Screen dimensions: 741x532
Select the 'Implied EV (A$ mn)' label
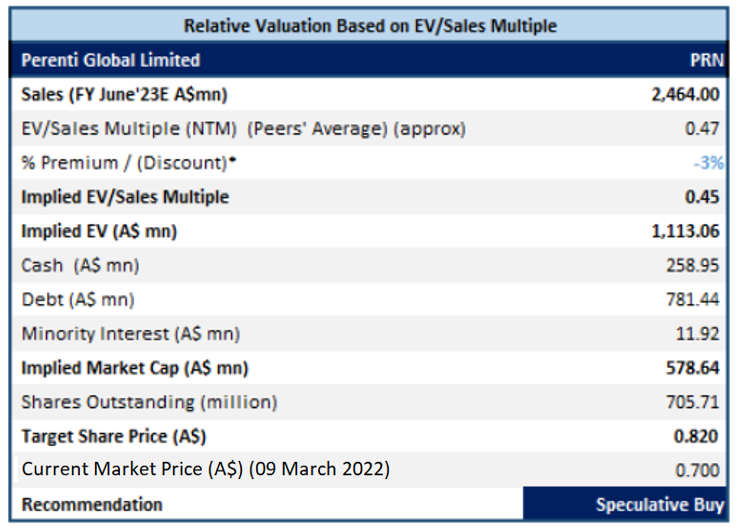click(99, 232)
